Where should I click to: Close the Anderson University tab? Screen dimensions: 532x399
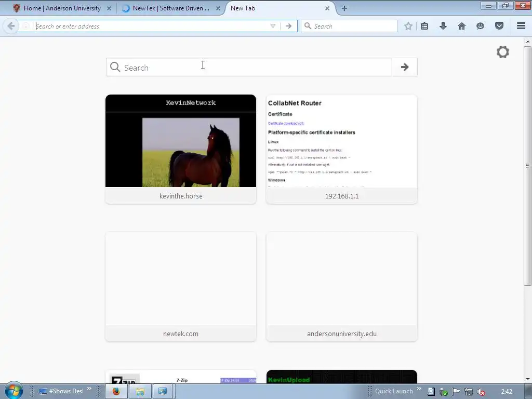[109, 8]
